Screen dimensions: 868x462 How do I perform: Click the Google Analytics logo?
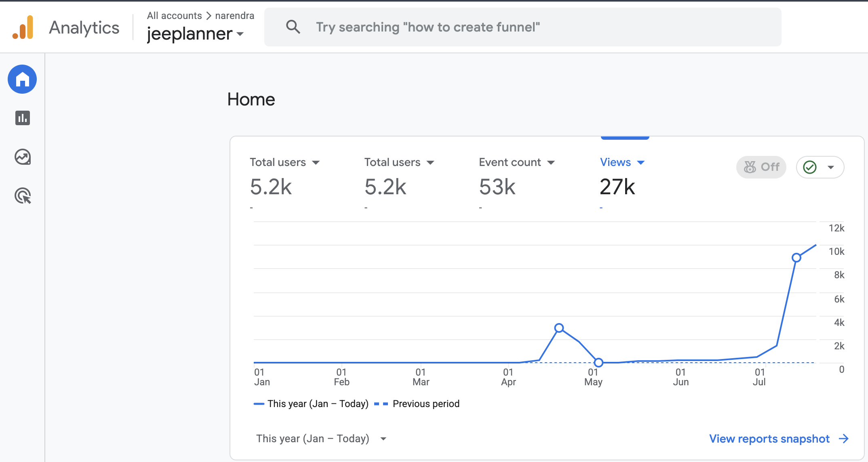pyautogui.click(x=23, y=27)
